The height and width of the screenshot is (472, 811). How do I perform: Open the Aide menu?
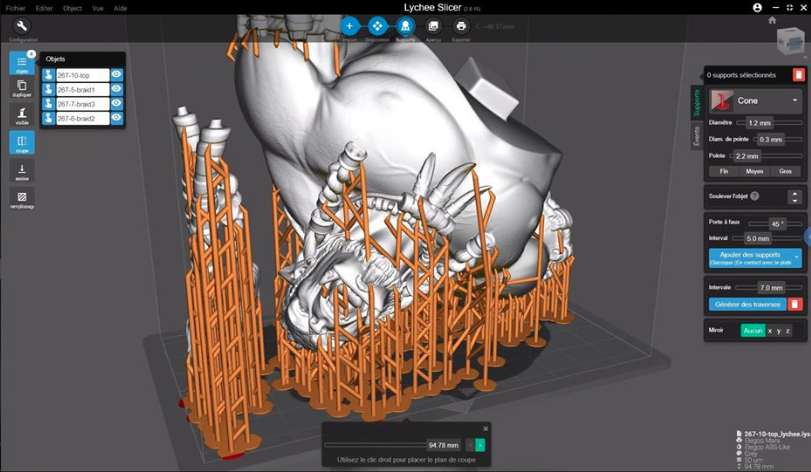pos(121,8)
